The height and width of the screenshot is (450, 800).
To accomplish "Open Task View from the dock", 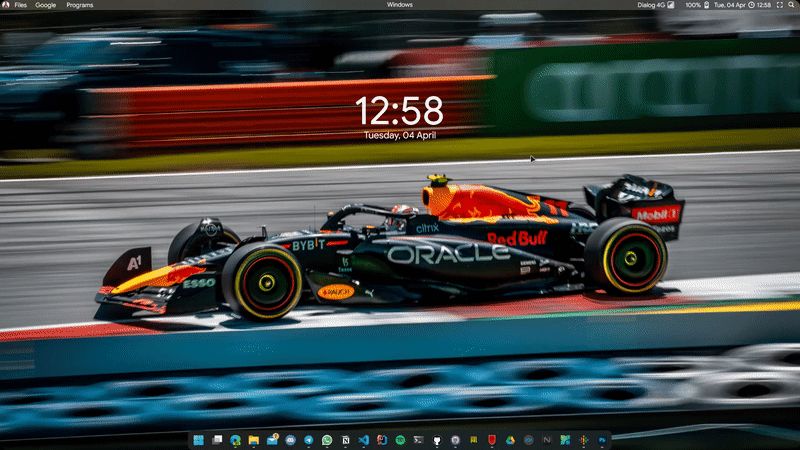I will click(x=217, y=440).
